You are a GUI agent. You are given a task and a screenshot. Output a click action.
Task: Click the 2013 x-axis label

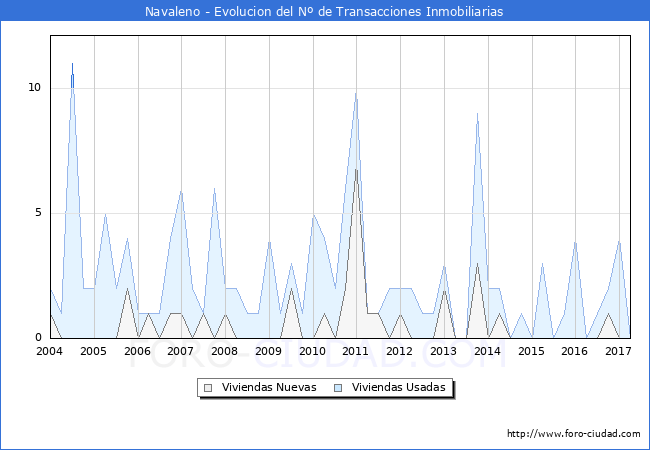point(443,351)
